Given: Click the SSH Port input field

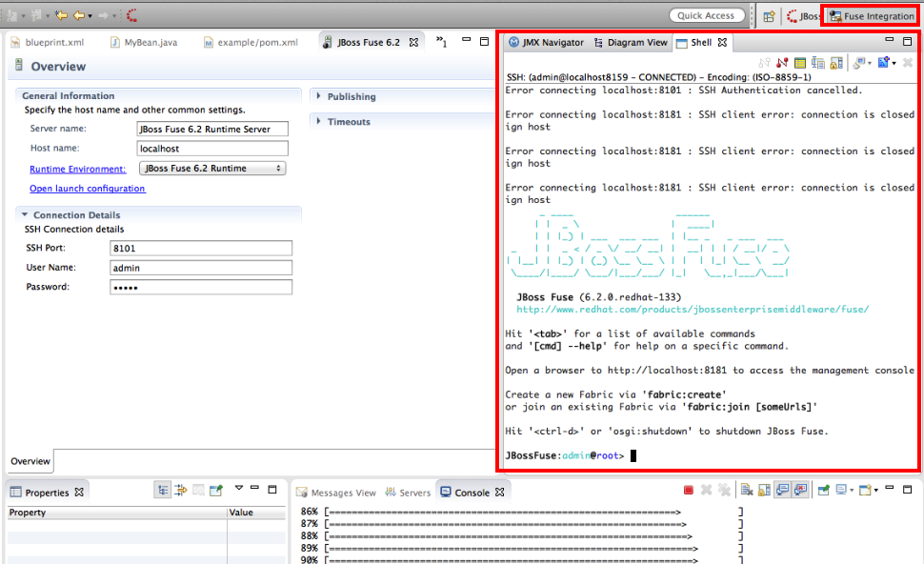Looking at the screenshot, I should 201,248.
